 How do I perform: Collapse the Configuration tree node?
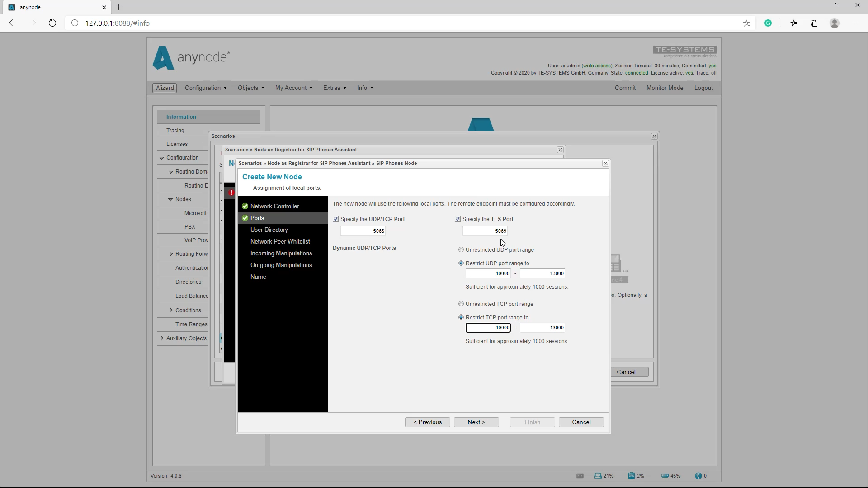(161, 158)
